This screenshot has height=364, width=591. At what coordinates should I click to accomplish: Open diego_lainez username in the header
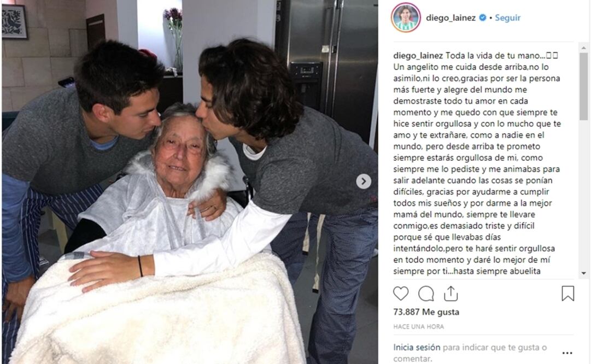point(450,17)
